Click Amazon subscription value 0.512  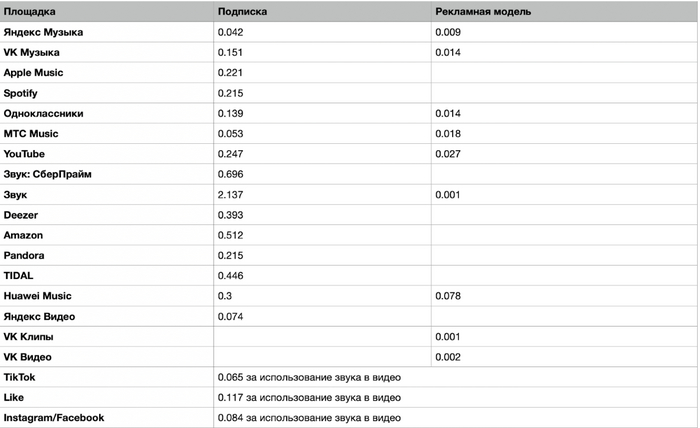230,235
